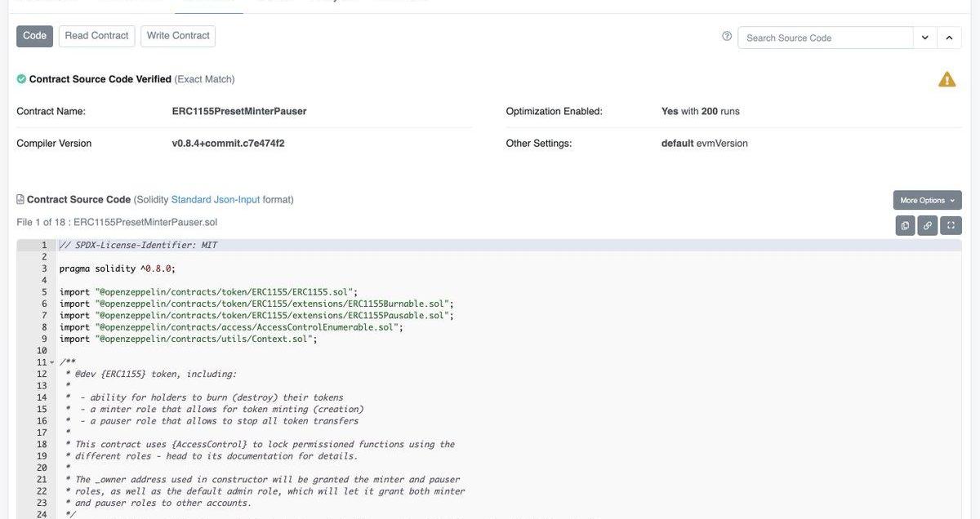
Task: Click the file icon beside Contract Source Code
Action: click(x=20, y=200)
